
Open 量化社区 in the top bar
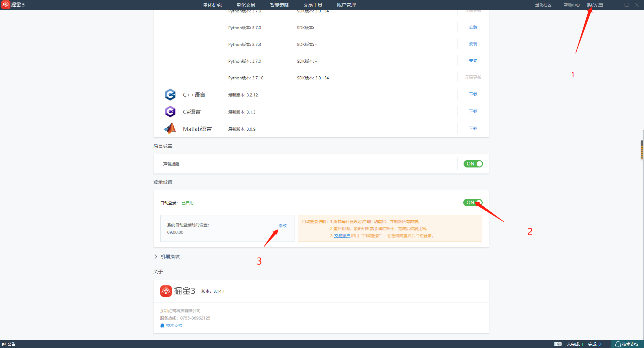pyautogui.click(x=543, y=5)
